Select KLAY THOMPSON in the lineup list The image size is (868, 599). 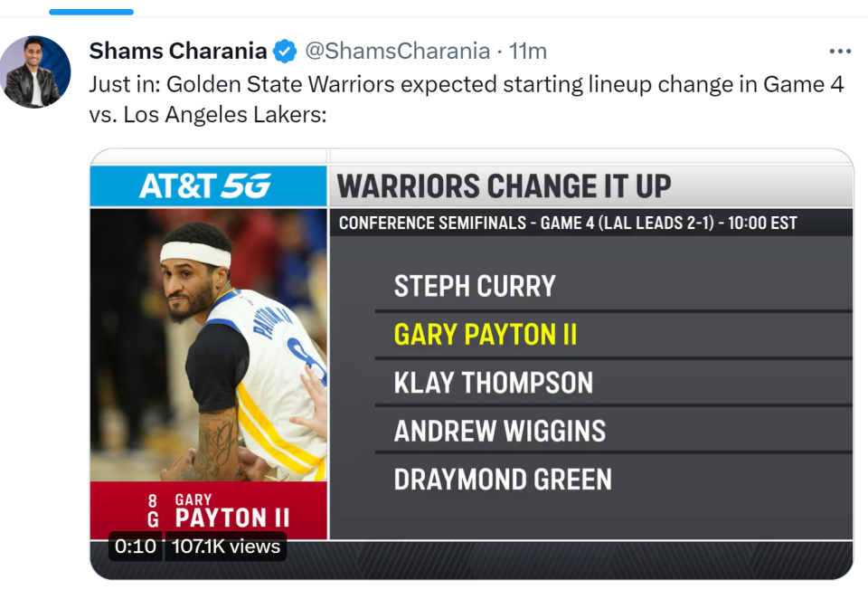494,383
